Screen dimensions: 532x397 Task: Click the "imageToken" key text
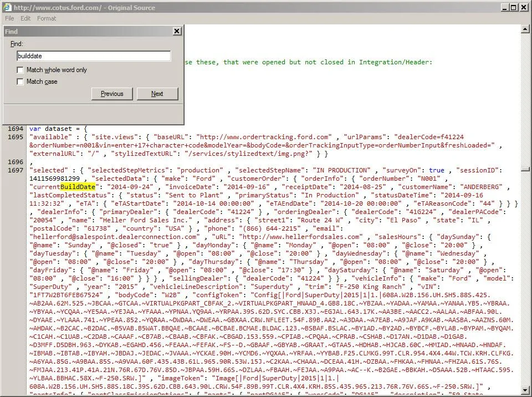tap(181, 378)
